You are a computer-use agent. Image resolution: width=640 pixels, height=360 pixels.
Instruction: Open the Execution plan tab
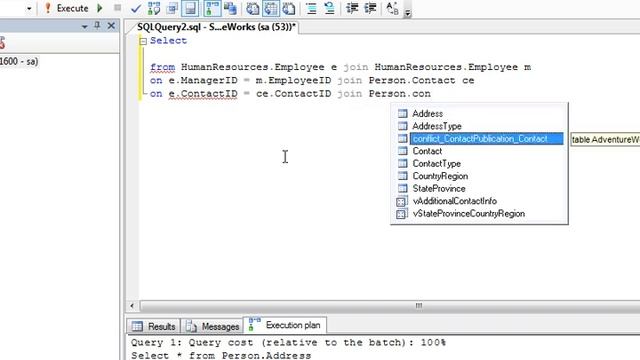(x=285, y=325)
